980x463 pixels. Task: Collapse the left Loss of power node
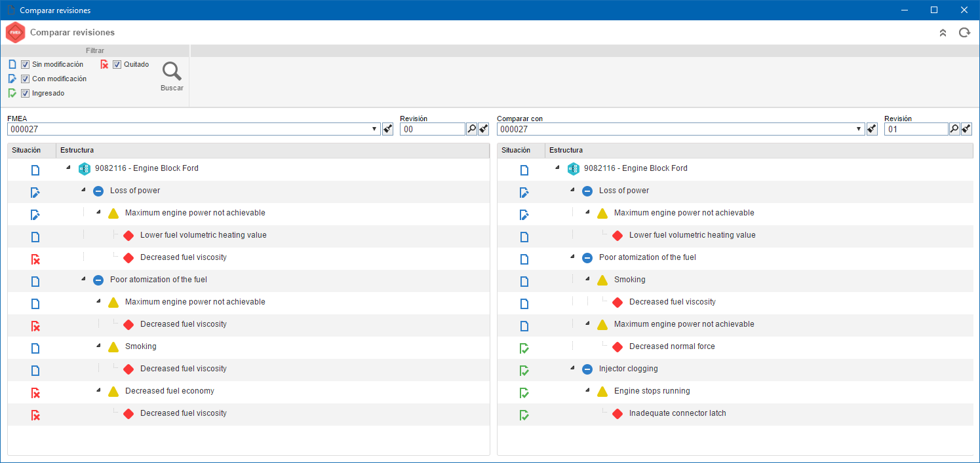pyautogui.click(x=83, y=190)
